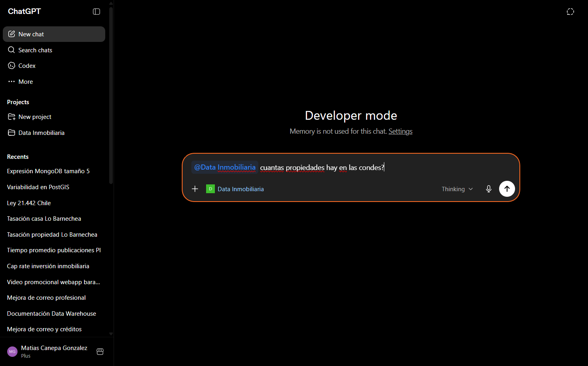Viewport: 588px width, 366px height.
Task: Open chat Ley 21.442 Chile
Action: (54, 203)
